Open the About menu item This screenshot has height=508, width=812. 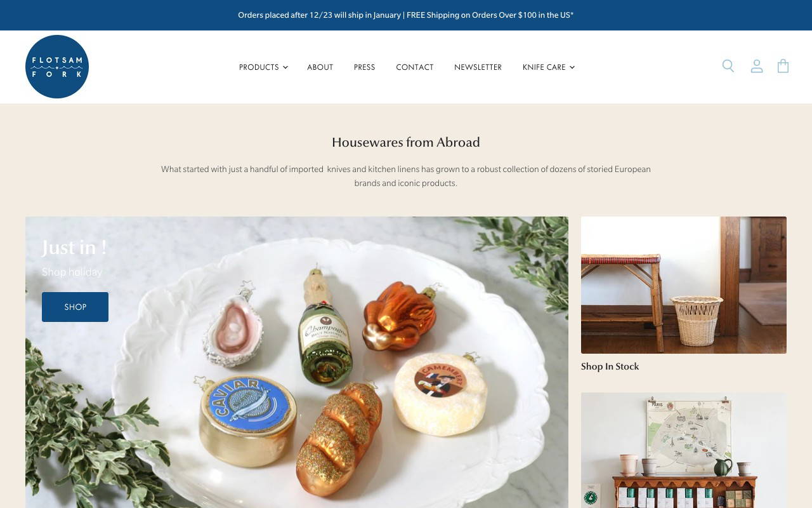click(320, 67)
